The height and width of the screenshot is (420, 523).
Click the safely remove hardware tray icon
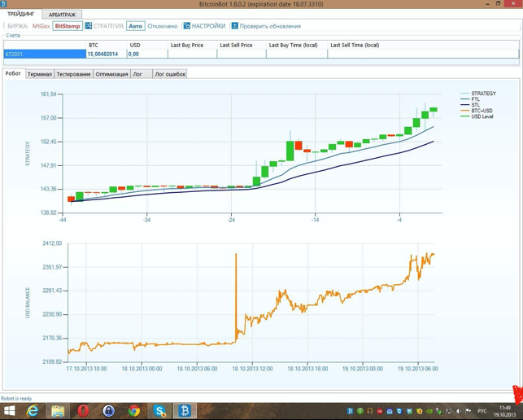coord(439,411)
